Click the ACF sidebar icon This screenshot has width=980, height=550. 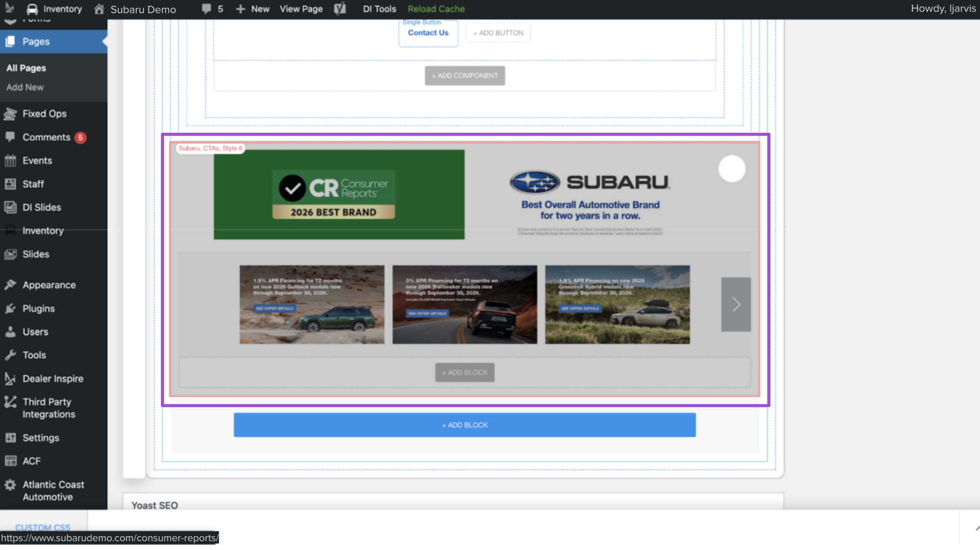(x=10, y=461)
